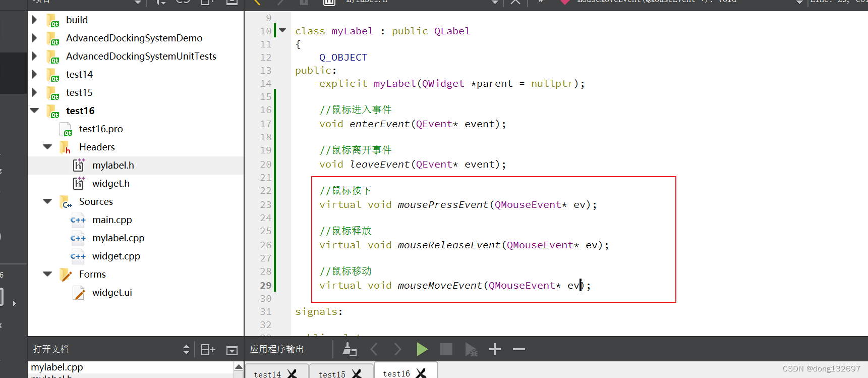The width and height of the screenshot is (868, 378).
Task: Click the widget.h header file icon
Action: [79, 183]
